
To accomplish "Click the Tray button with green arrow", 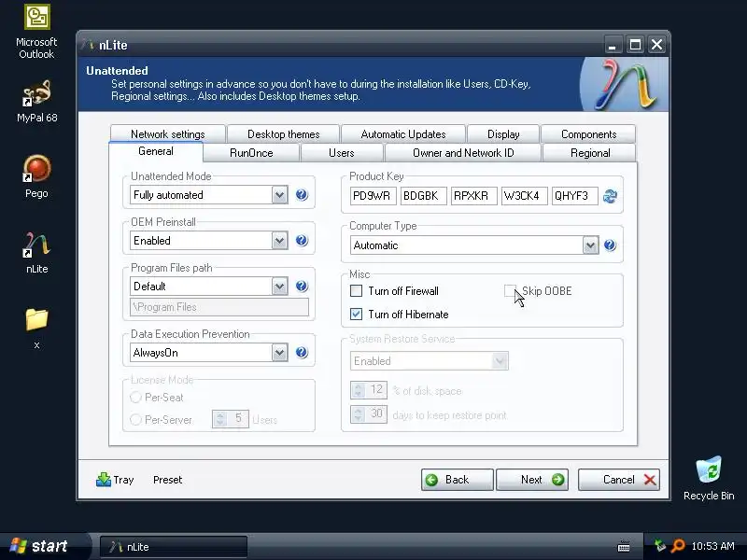I will pyautogui.click(x=115, y=480).
